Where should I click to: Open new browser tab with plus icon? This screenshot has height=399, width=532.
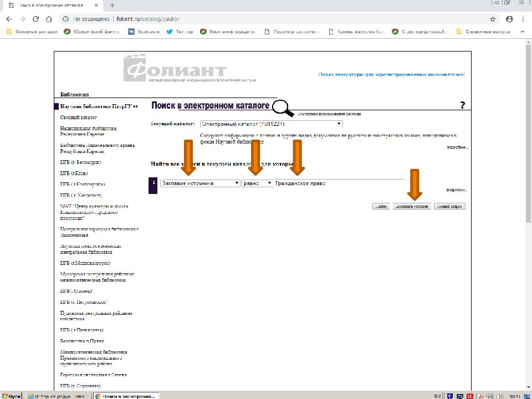pyautogui.click(x=112, y=5)
